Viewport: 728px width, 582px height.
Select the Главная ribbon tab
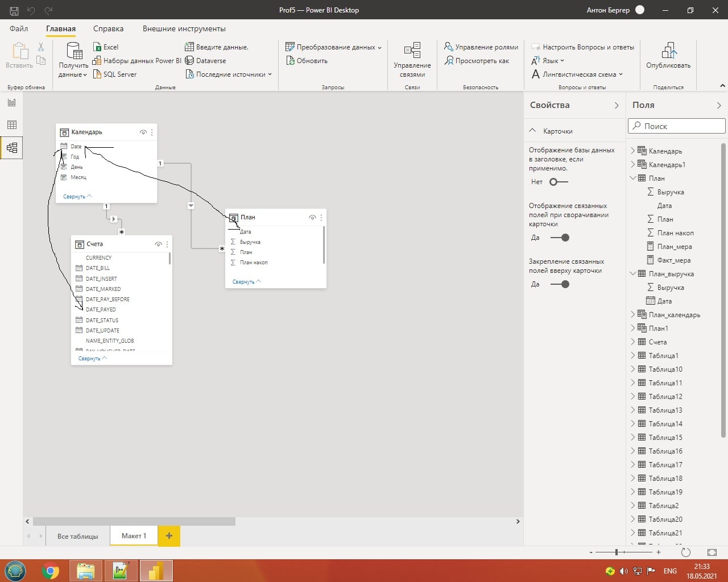pyautogui.click(x=61, y=28)
